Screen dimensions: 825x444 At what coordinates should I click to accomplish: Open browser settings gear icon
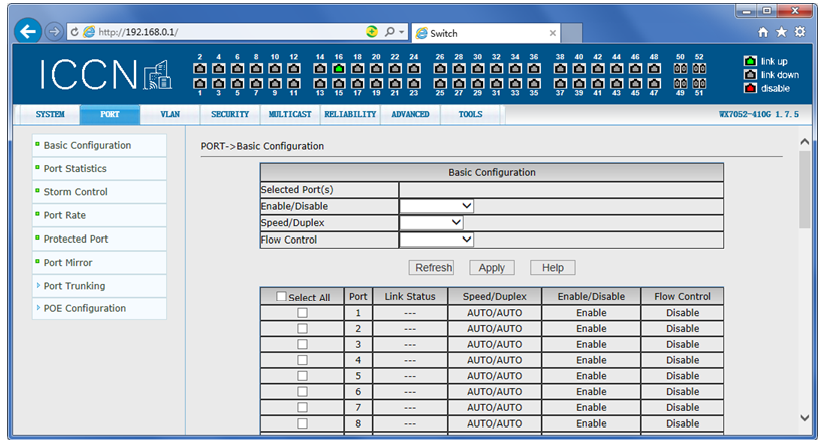point(800,32)
